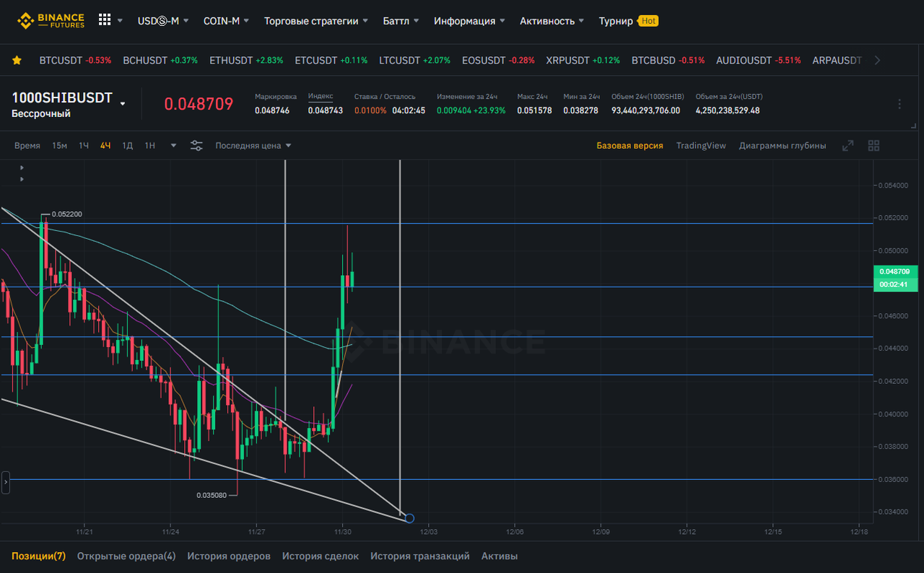Click the lower small expand arrow in chart
Image resolution: width=924 pixels, height=573 pixels.
[x=22, y=178]
